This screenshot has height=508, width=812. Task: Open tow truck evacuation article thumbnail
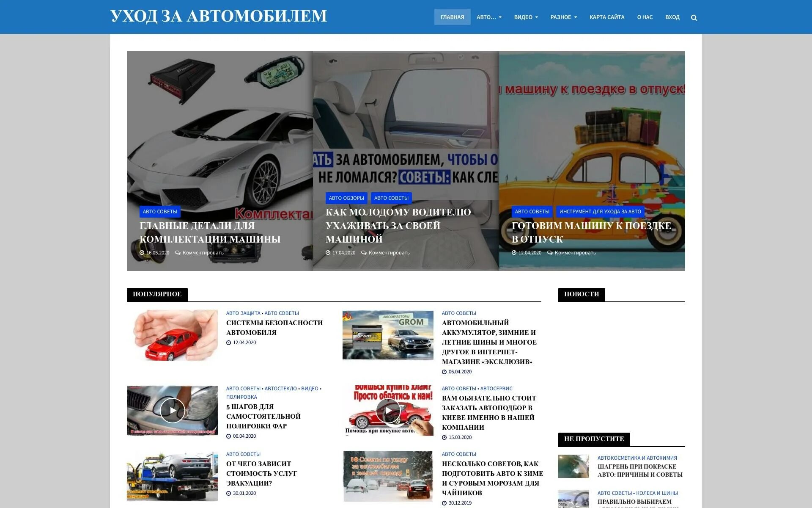tap(172, 476)
